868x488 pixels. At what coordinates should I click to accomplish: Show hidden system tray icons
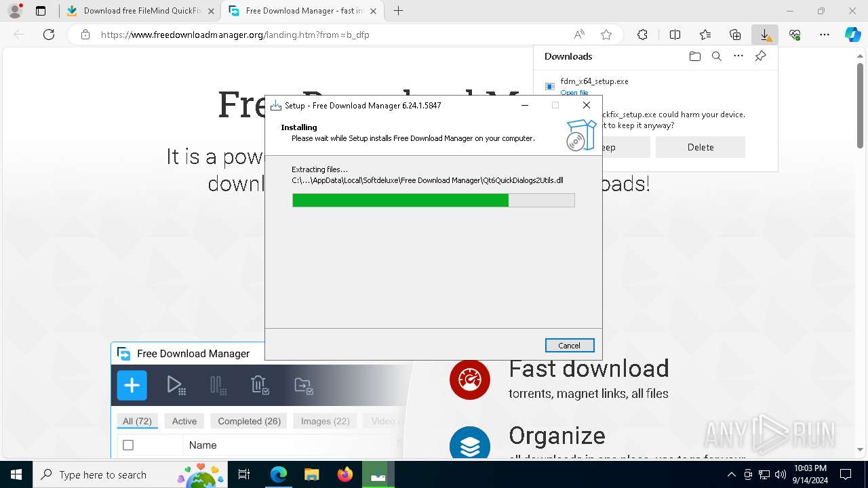click(732, 474)
